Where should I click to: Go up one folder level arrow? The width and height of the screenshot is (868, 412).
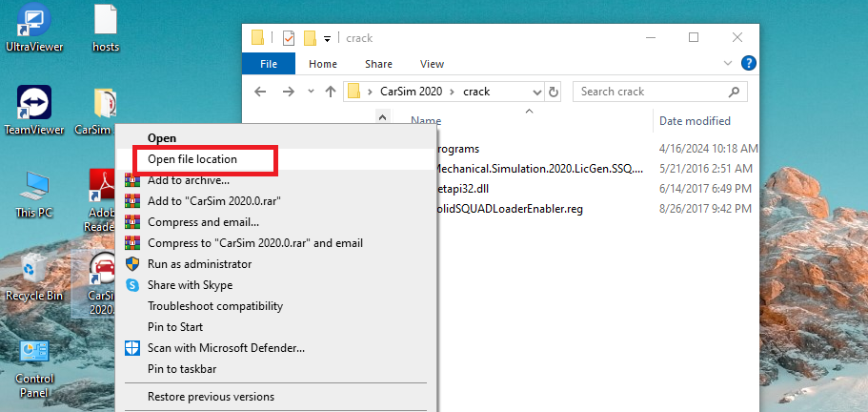331,92
